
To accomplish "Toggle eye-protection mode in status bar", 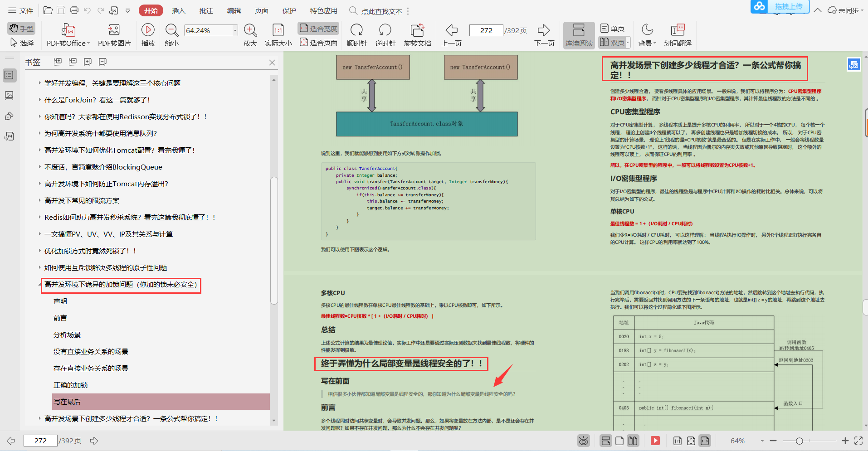I will (584, 441).
